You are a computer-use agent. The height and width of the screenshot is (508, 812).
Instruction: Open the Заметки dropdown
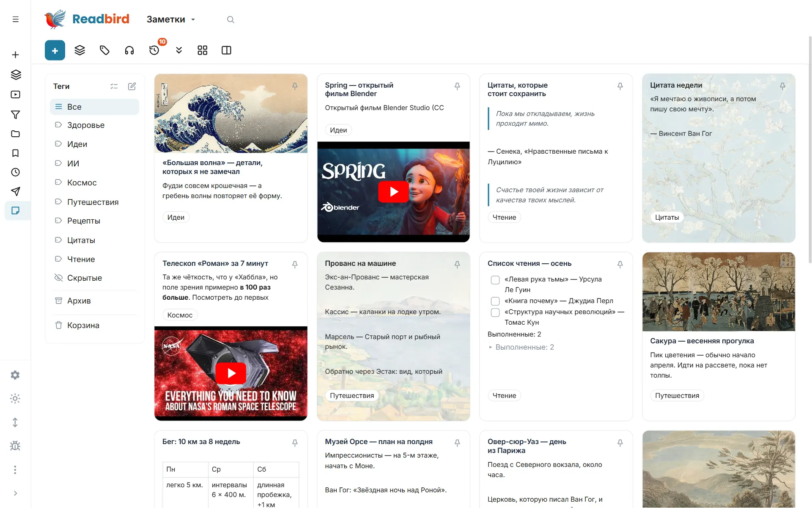pyautogui.click(x=171, y=19)
